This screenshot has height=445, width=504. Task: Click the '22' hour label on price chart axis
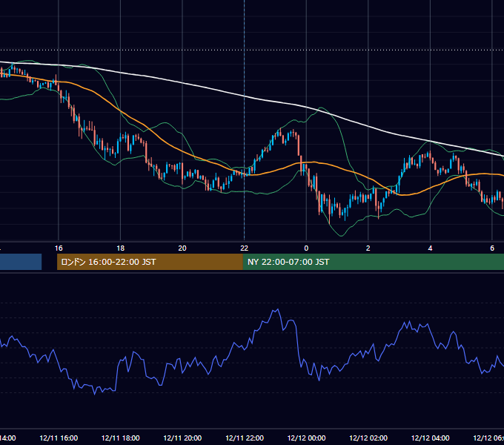[x=245, y=248]
